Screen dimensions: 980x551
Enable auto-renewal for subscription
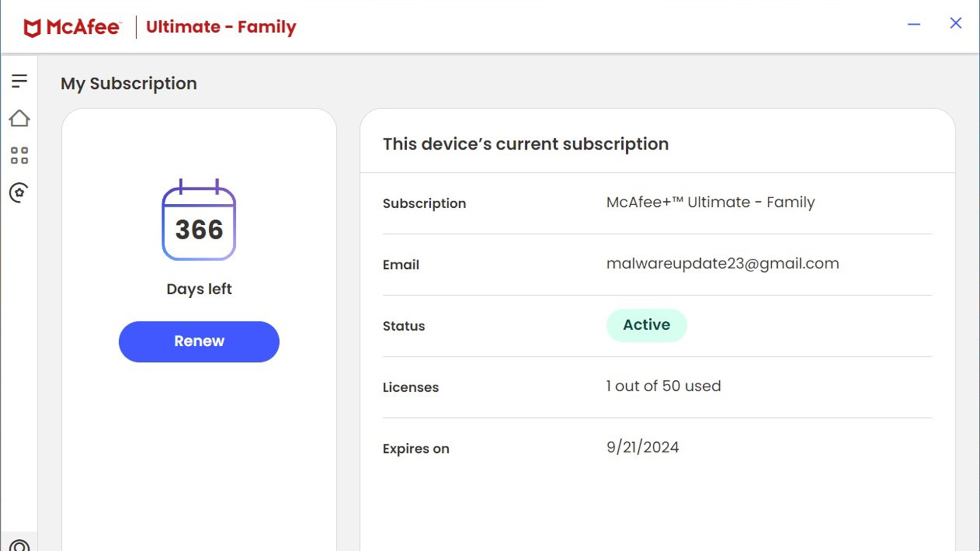click(199, 341)
